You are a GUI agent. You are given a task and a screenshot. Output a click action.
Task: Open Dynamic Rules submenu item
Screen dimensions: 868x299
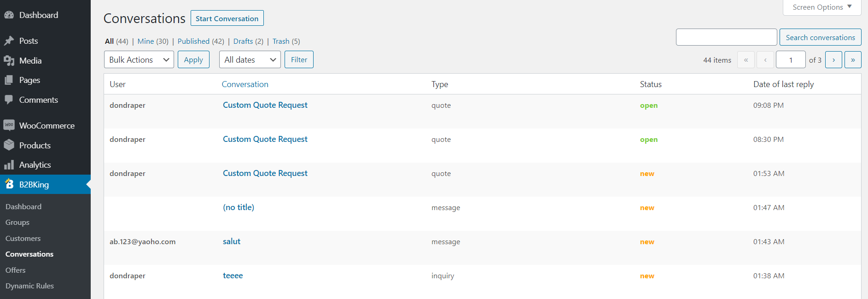29,286
